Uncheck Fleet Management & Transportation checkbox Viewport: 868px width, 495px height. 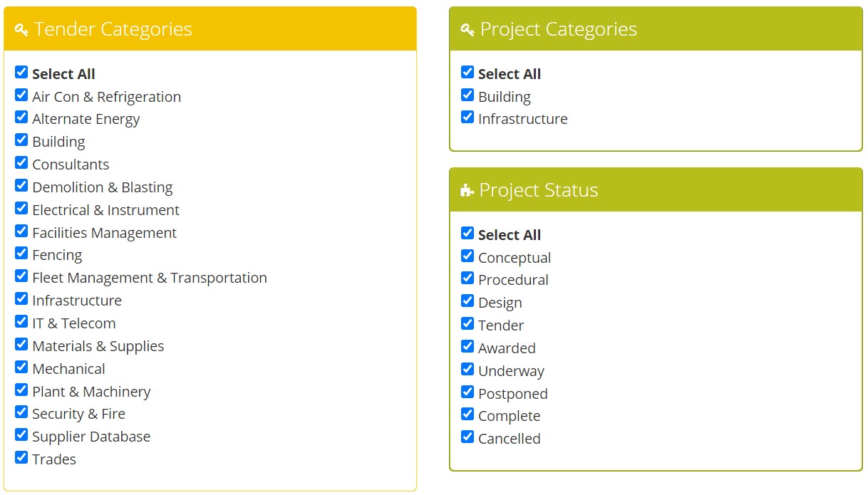point(21,276)
